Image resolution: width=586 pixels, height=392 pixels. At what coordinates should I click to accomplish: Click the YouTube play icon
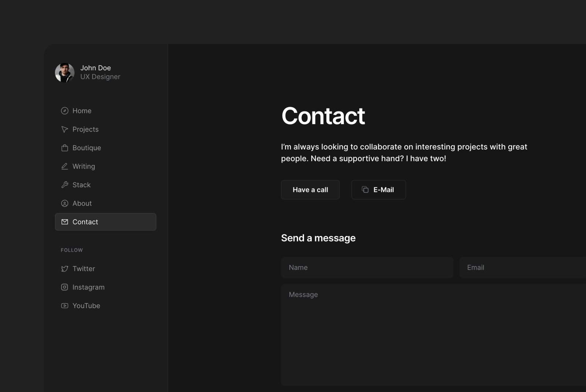click(x=64, y=306)
